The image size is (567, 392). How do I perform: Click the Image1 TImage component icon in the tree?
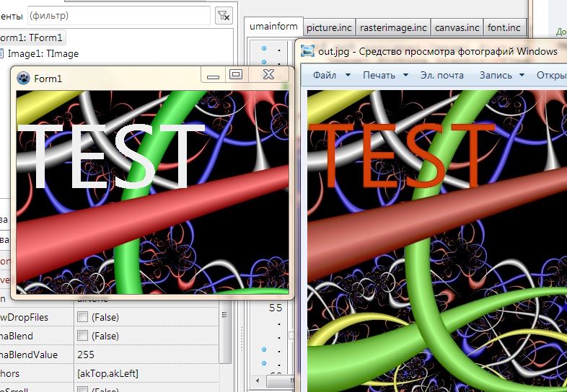1,53
